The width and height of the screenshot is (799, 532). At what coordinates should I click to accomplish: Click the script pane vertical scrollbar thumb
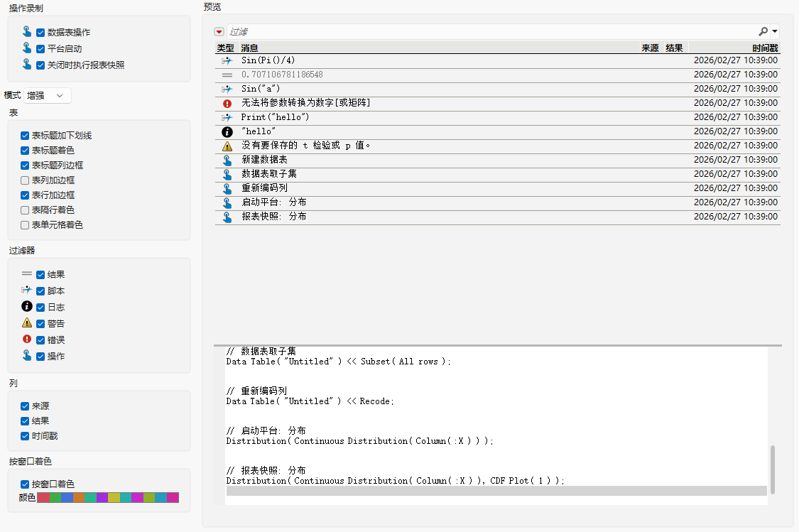tap(773, 469)
